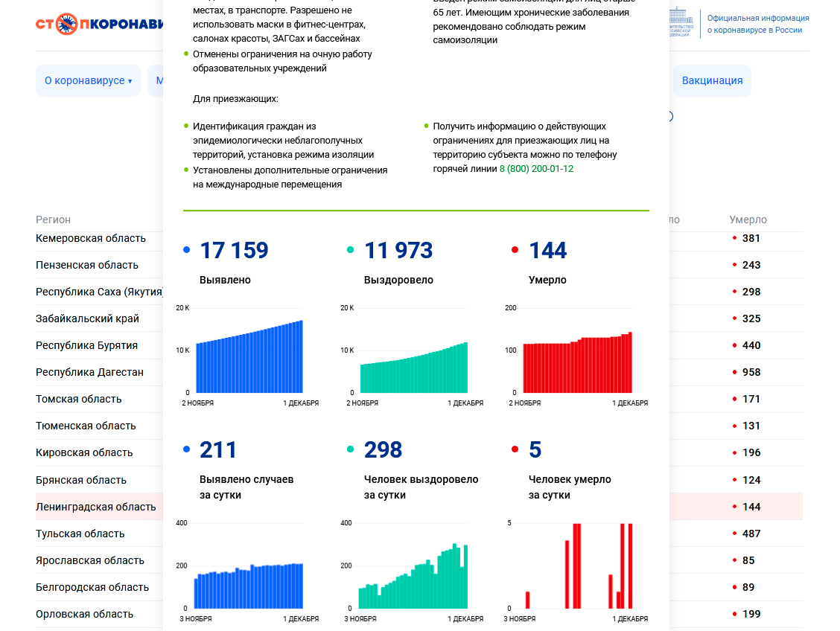Sort the table by Регион column header

(x=54, y=220)
